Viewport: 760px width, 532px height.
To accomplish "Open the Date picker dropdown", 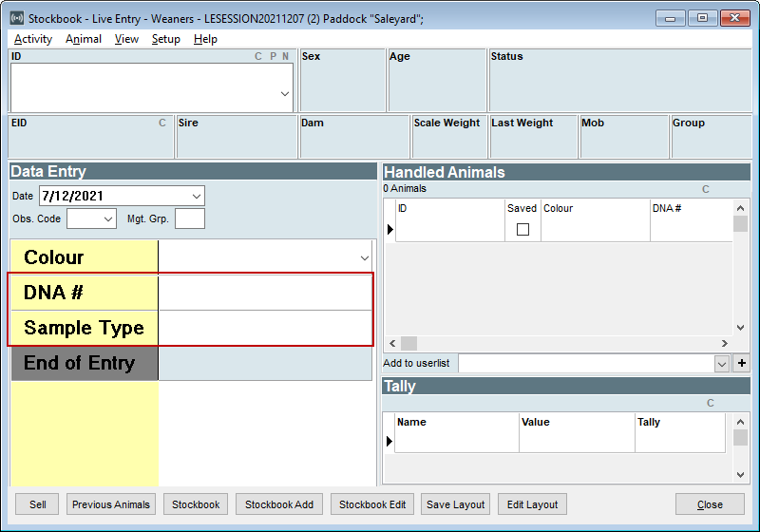I will [x=197, y=197].
